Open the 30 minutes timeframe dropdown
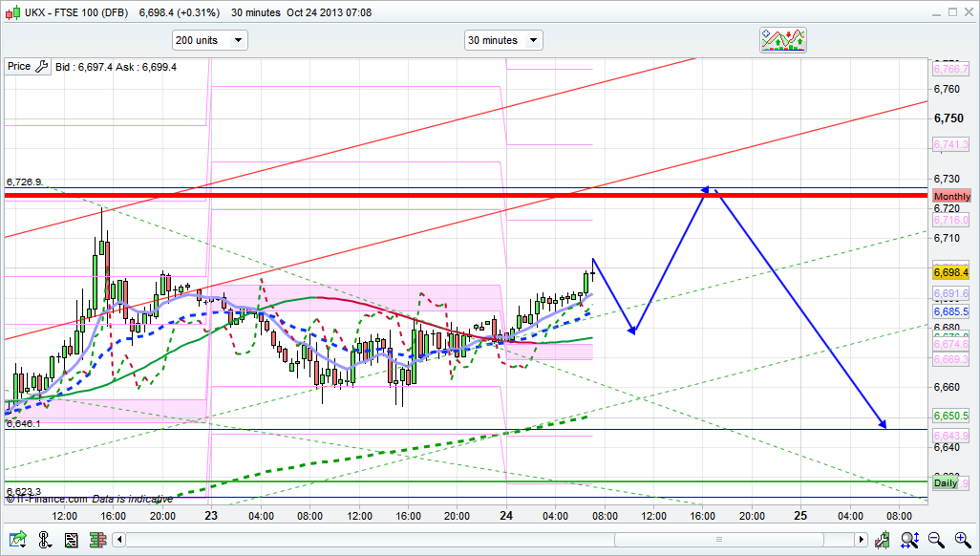 pyautogui.click(x=502, y=40)
